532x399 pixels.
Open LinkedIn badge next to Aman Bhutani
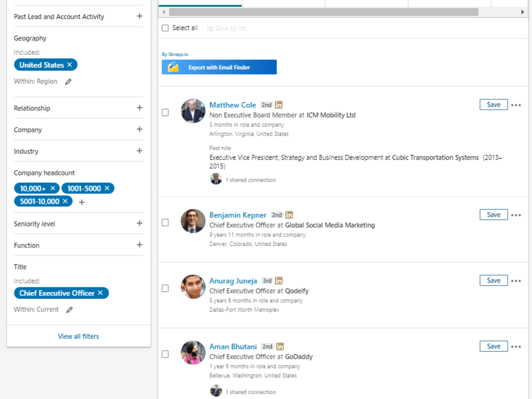click(x=280, y=346)
